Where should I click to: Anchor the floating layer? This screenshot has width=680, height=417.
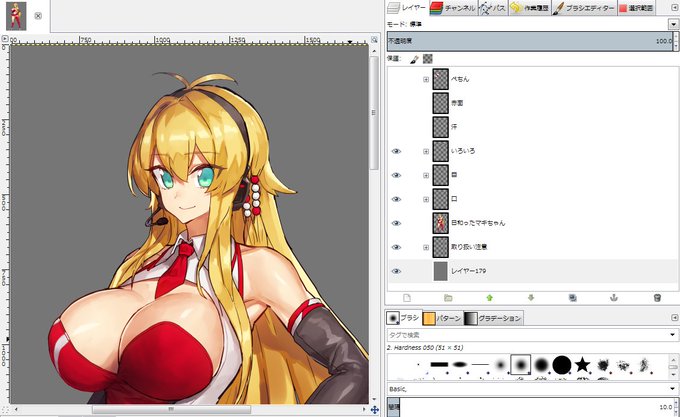coord(614,298)
